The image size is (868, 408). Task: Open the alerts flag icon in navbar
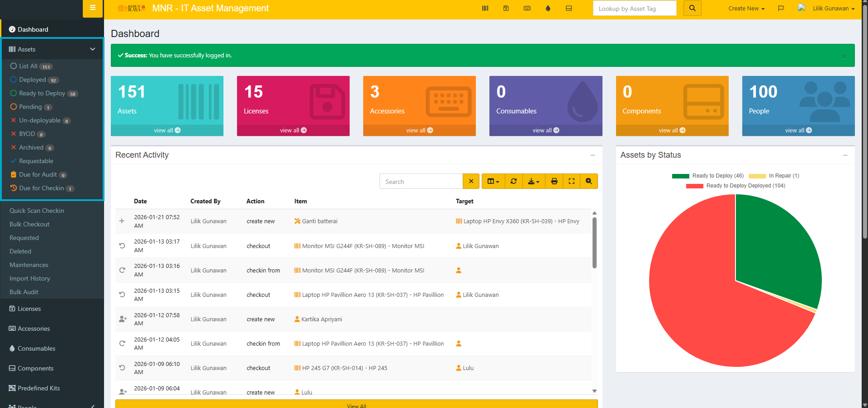click(x=781, y=9)
